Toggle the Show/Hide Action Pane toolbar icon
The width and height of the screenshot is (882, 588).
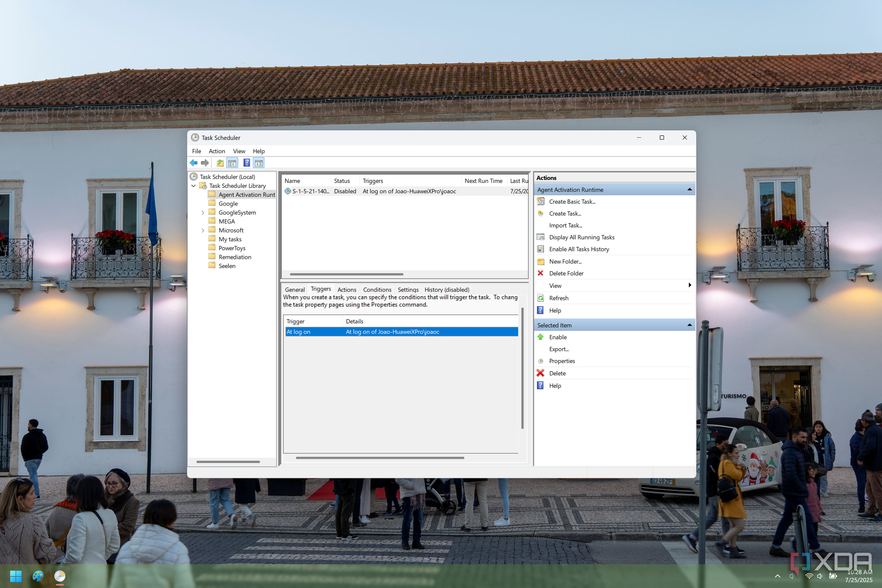[259, 163]
